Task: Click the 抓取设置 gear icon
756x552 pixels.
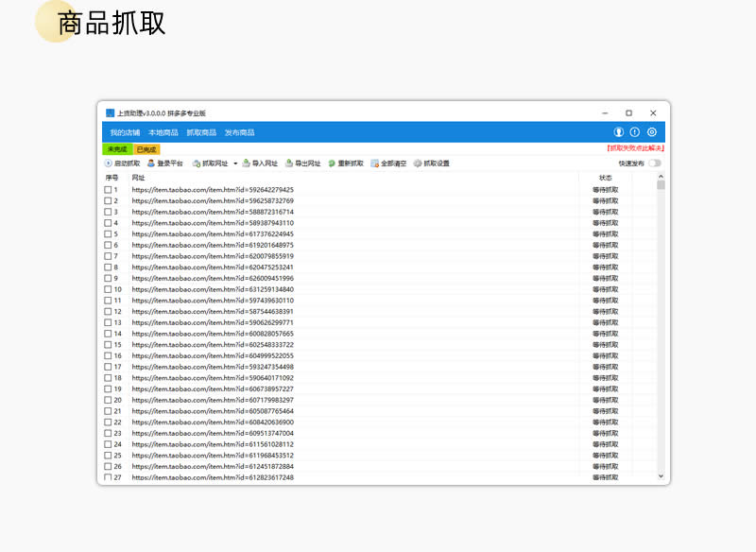Action: pyautogui.click(x=418, y=164)
